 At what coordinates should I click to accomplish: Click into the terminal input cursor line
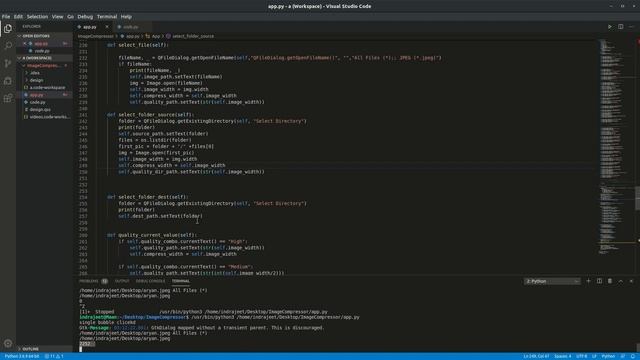pyautogui.click(x=80, y=349)
